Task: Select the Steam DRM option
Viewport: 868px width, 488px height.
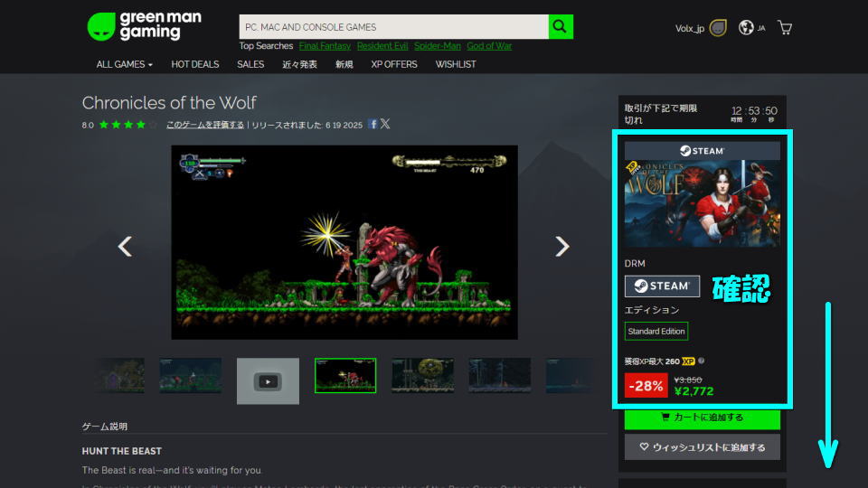Action: point(662,286)
